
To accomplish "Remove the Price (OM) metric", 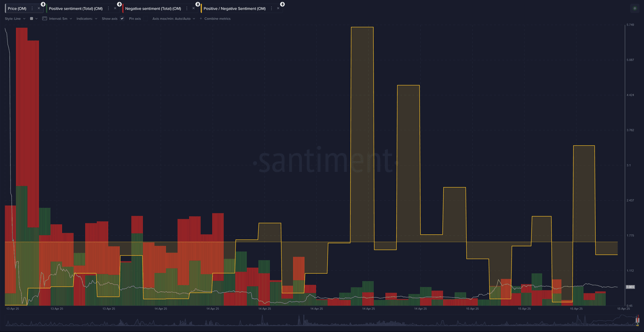I will (x=39, y=8).
